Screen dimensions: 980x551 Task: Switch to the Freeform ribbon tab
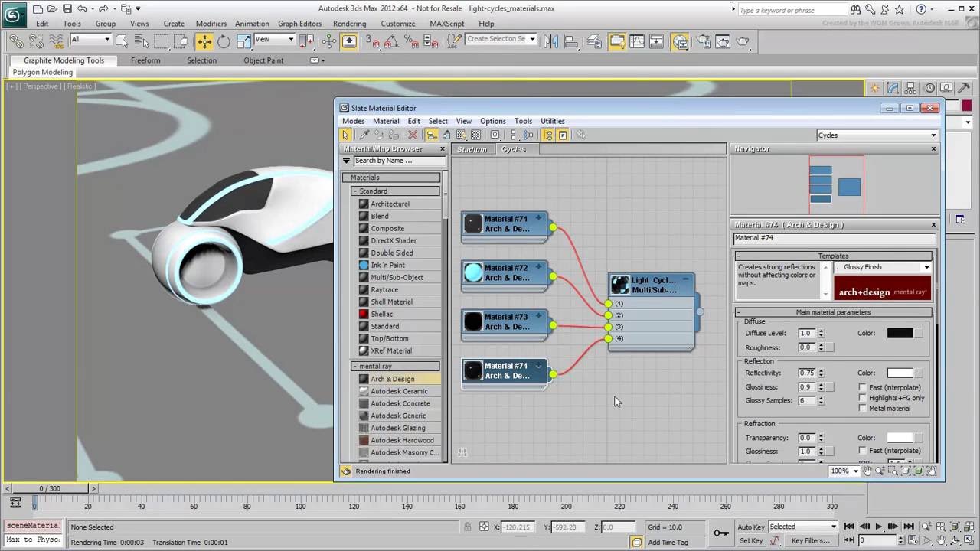[145, 60]
